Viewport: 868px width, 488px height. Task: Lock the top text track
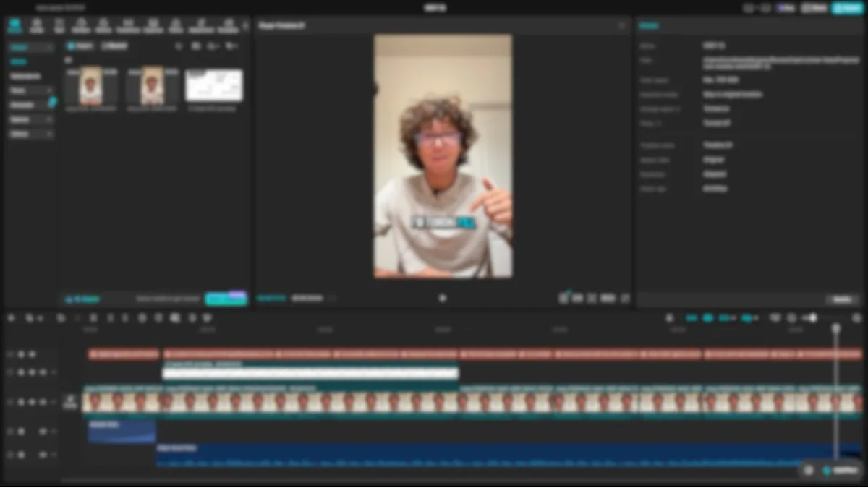[x=21, y=354]
